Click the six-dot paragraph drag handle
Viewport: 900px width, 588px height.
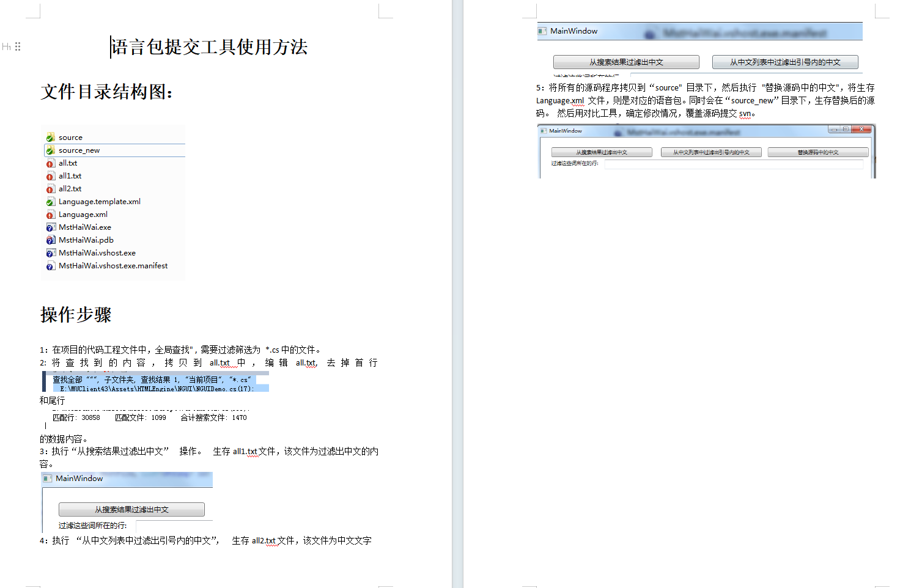(18, 46)
